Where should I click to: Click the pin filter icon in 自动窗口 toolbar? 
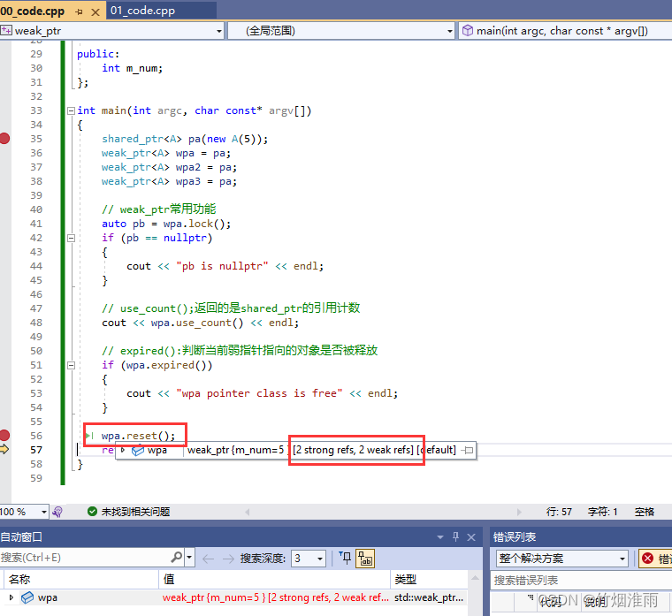pyautogui.click(x=345, y=559)
